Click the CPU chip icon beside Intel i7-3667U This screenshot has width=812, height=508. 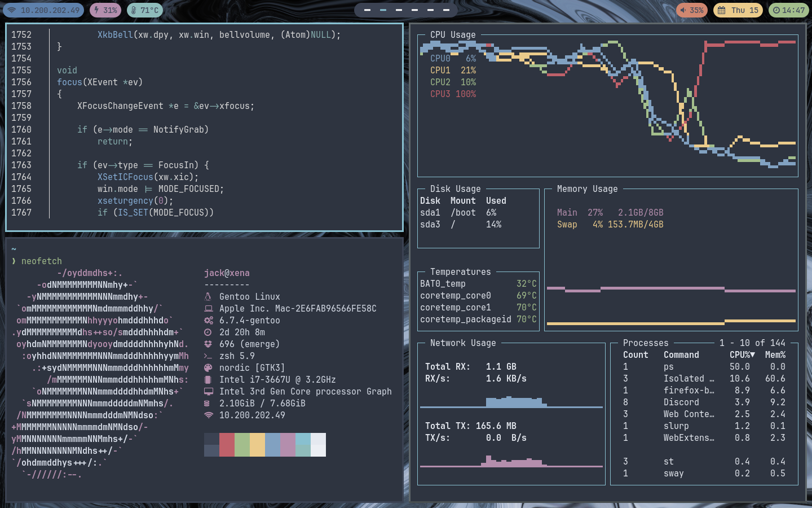(208, 379)
